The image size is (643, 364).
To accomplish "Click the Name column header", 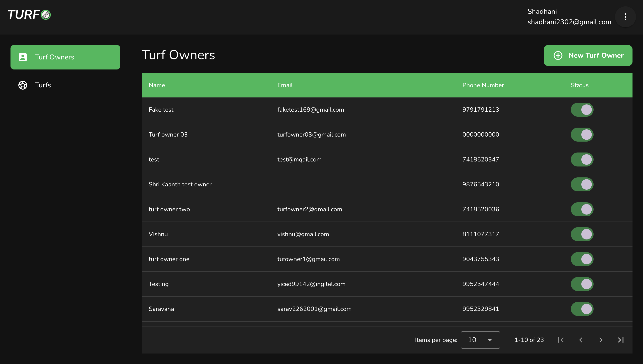I will point(157,85).
